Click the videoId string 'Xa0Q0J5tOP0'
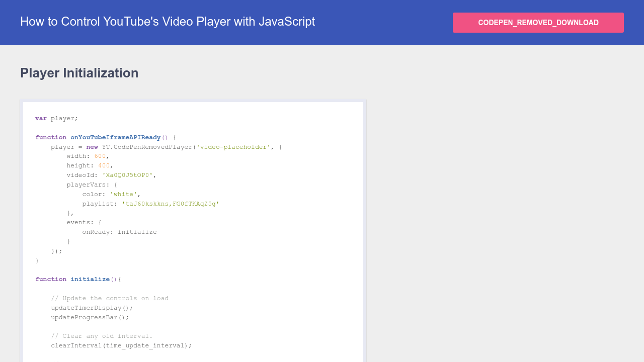Image resolution: width=644 pixels, height=362 pixels. click(128, 175)
